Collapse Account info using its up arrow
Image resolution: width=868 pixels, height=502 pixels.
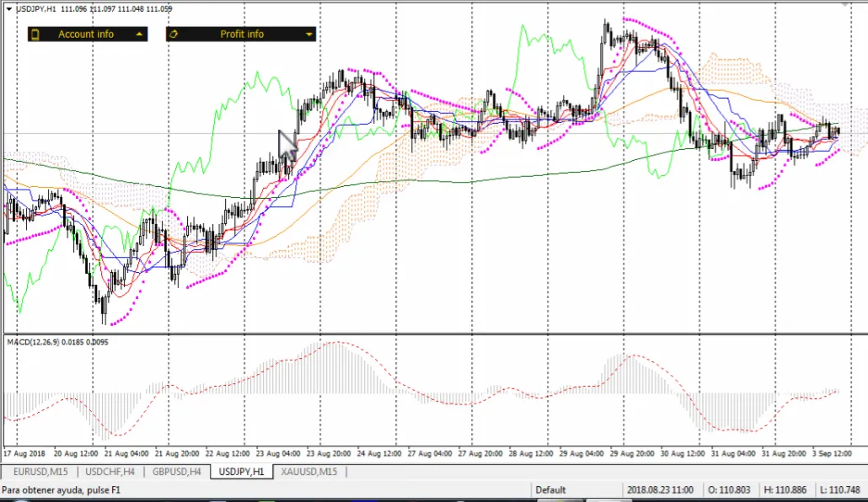(140, 35)
